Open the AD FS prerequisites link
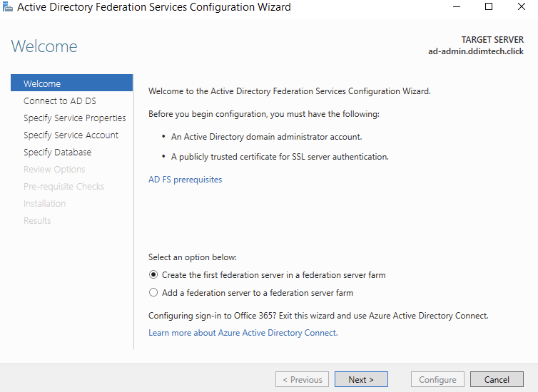The width and height of the screenshot is (538, 392). [x=185, y=180]
